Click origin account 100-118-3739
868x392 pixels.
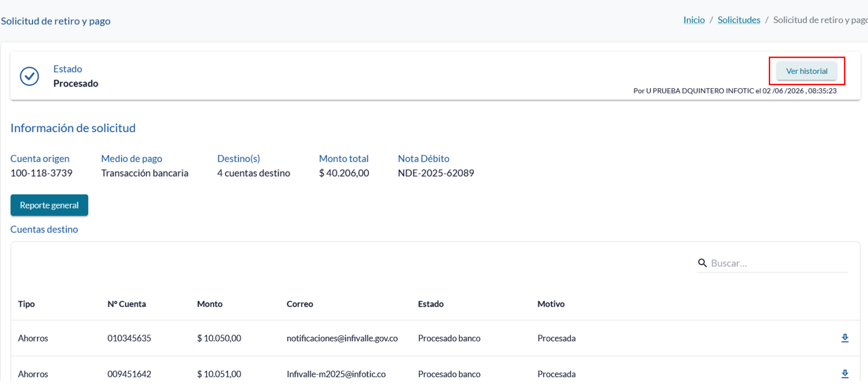[41, 173]
